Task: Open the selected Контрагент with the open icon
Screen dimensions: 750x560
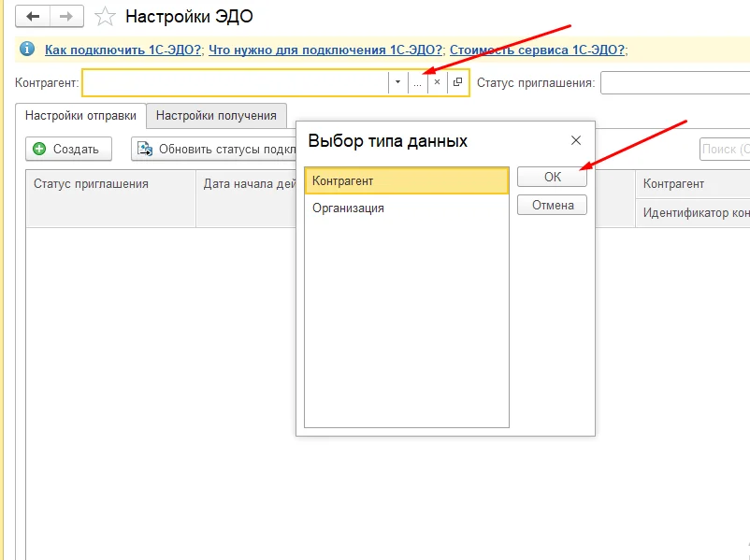Action: [x=457, y=82]
